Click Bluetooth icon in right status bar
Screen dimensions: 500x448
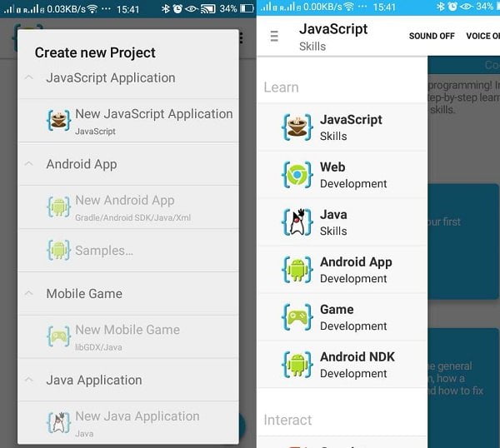pos(441,7)
